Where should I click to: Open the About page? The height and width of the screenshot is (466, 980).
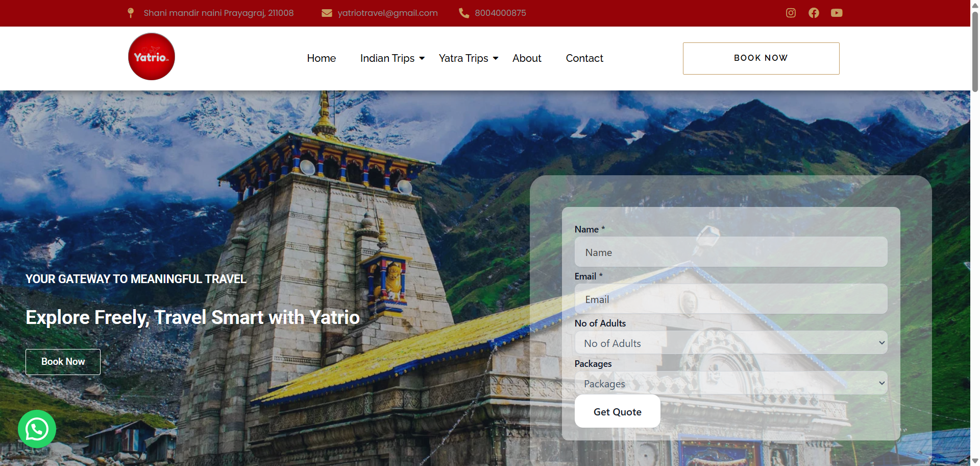[x=527, y=58]
